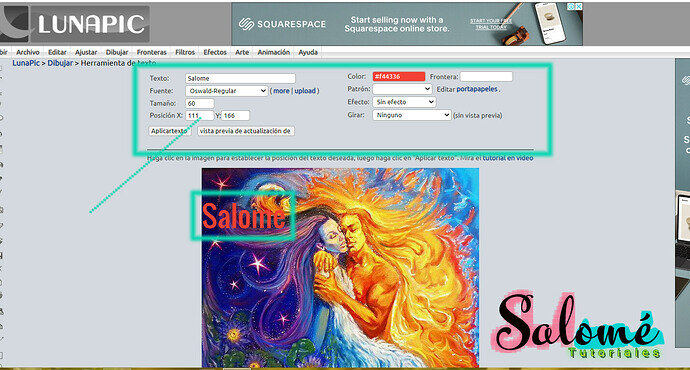690x370 pixels.
Task: Close the Squarespace ad with the X icon
Action: pyautogui.click(x=579, y=6)
